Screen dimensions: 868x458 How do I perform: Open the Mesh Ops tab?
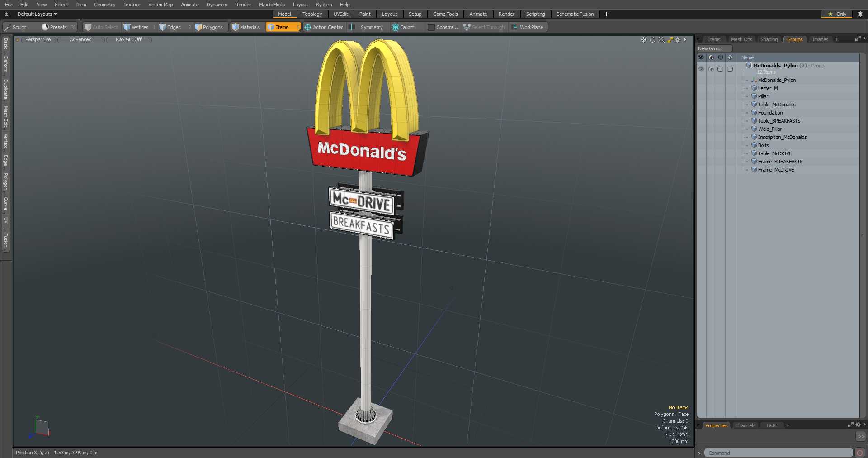pyautogui.click(x=741, y=39)
